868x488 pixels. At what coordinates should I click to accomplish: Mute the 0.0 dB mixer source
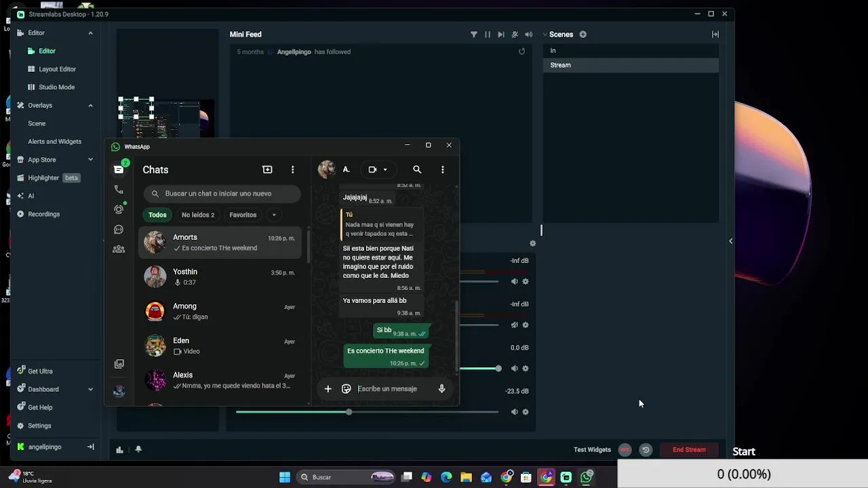[514, 369]
